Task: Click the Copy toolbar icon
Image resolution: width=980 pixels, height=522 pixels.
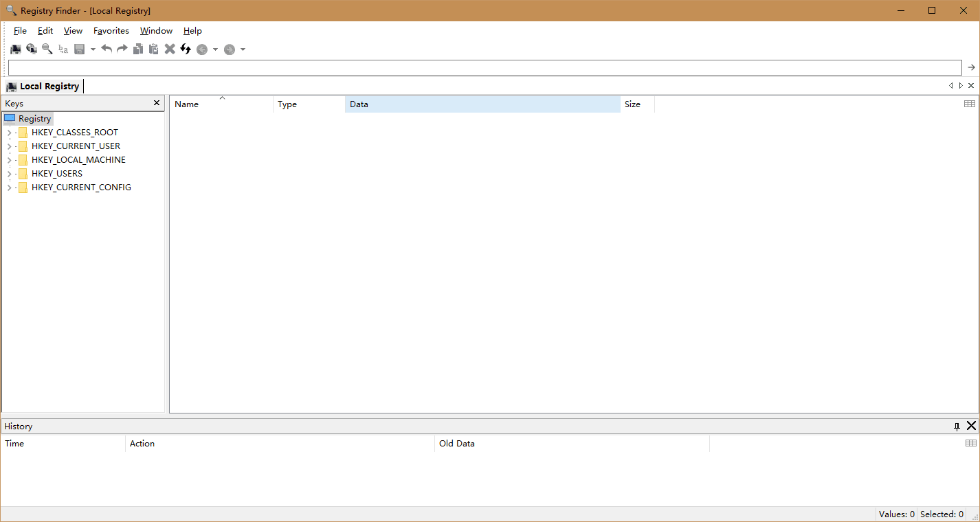Action: pyautogui.click(x=138, y=49)
